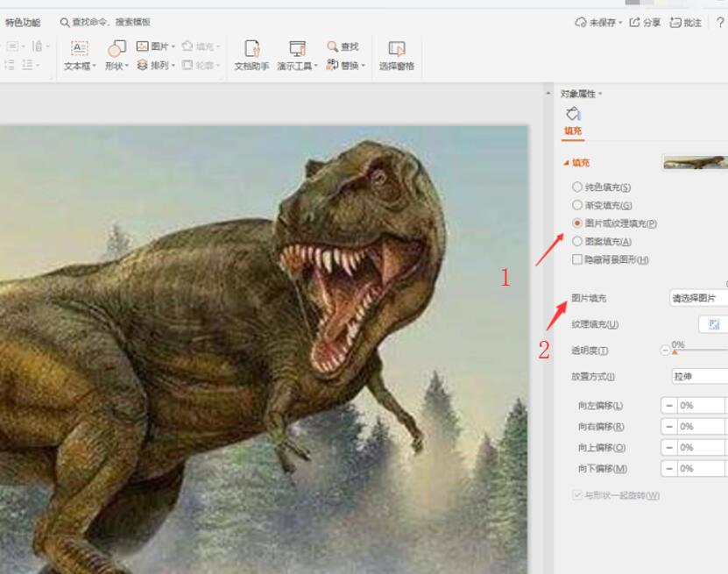728x574 pixels.
Task: Open the 特色功能 ribbon tab
Action: [22, 22]
